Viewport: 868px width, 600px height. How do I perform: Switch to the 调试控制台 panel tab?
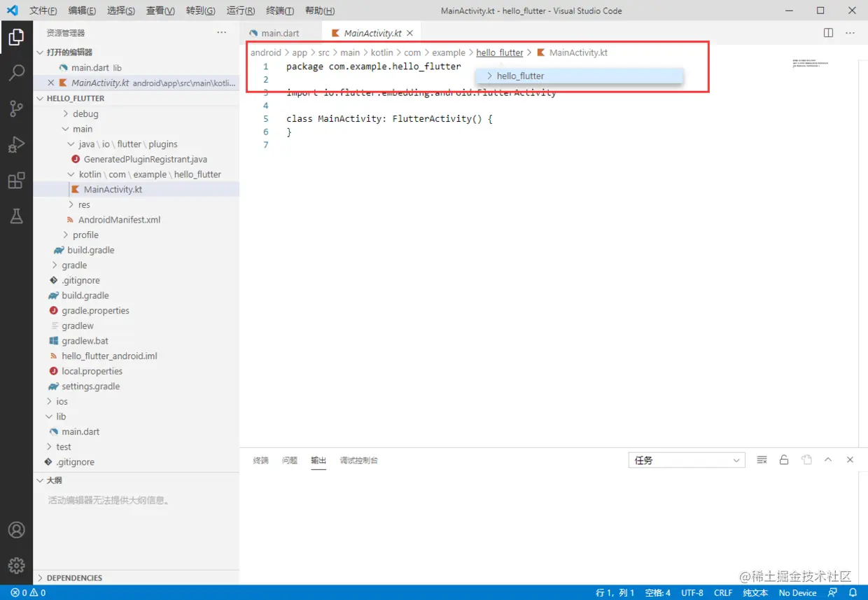359,461
